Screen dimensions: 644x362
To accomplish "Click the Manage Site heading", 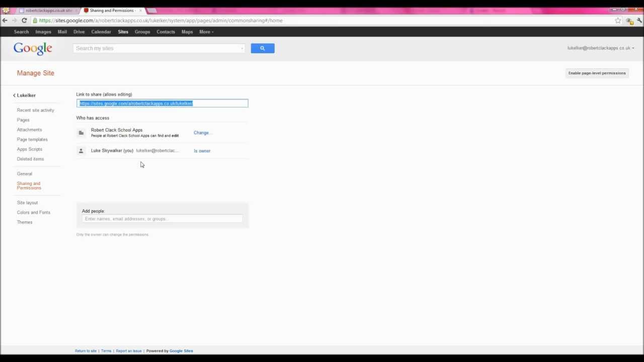I will click(x=36, y=73).
